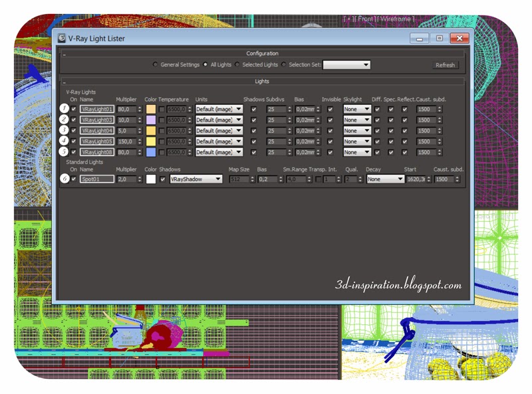The image size is (532, 394).
Task: Click VRayLight05 subdivs spinner arrows
Action: tap(289, 142)
